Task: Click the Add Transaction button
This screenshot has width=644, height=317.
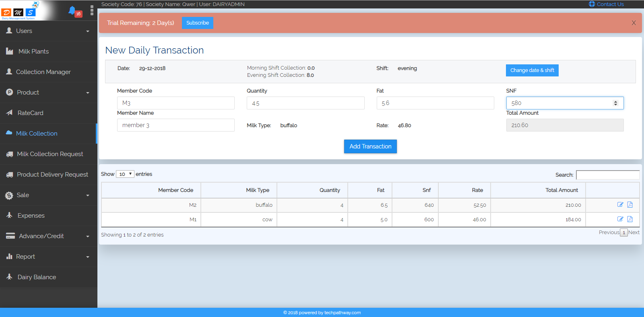Action: click(x=370, y=146)
